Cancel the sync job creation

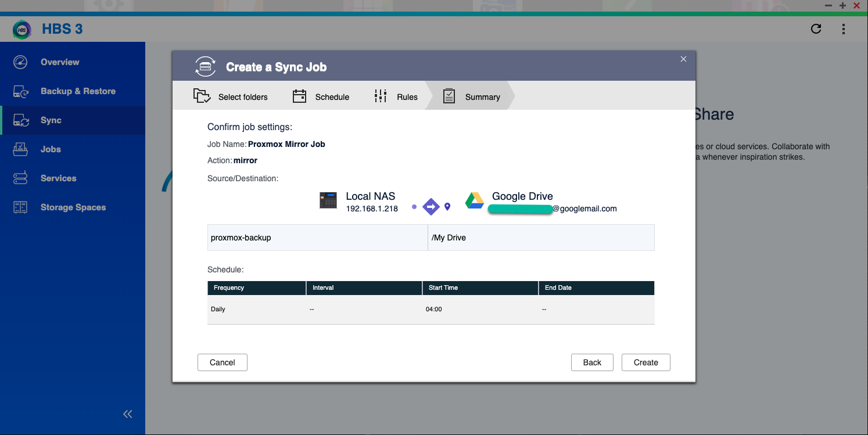click(x=223, y=362)
